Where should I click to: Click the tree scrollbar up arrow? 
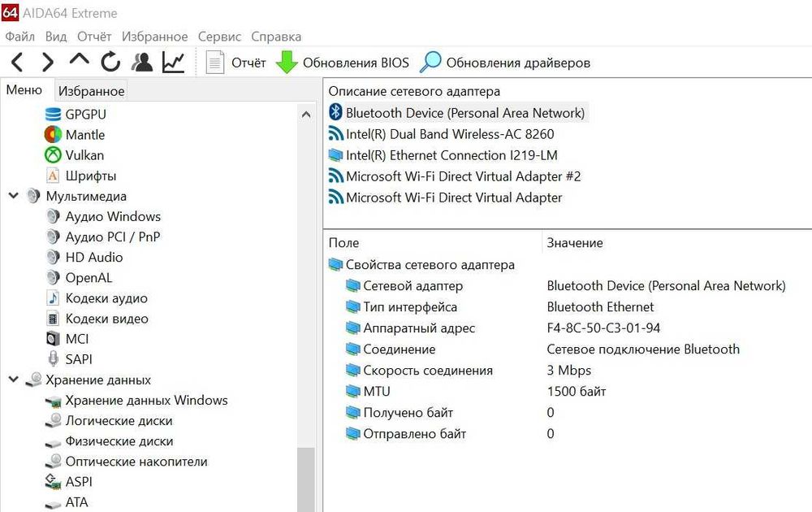click(306, 115)
